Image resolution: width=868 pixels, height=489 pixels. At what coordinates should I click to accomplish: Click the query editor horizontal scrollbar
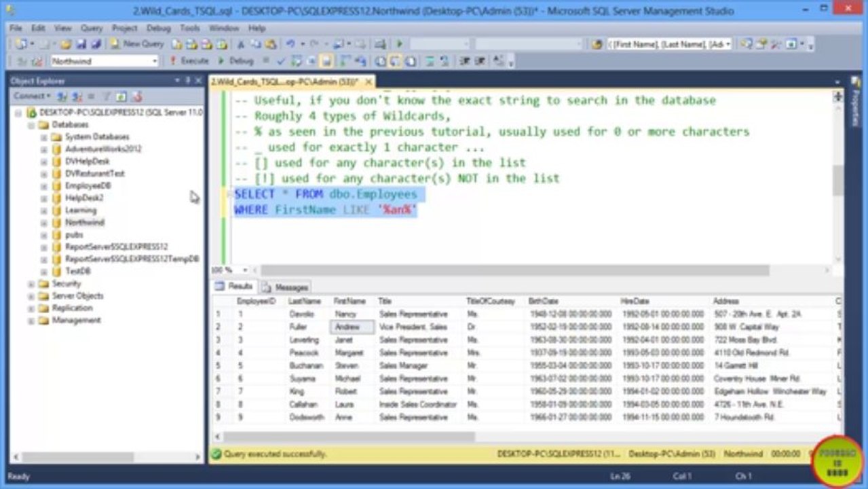(x=515, y=270)
